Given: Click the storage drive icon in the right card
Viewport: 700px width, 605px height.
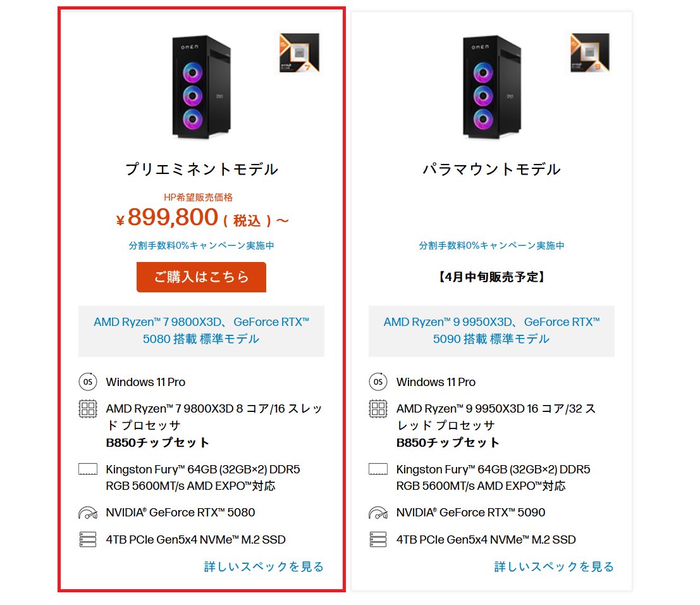Looking at the screenshot, I should coord(378,540).
